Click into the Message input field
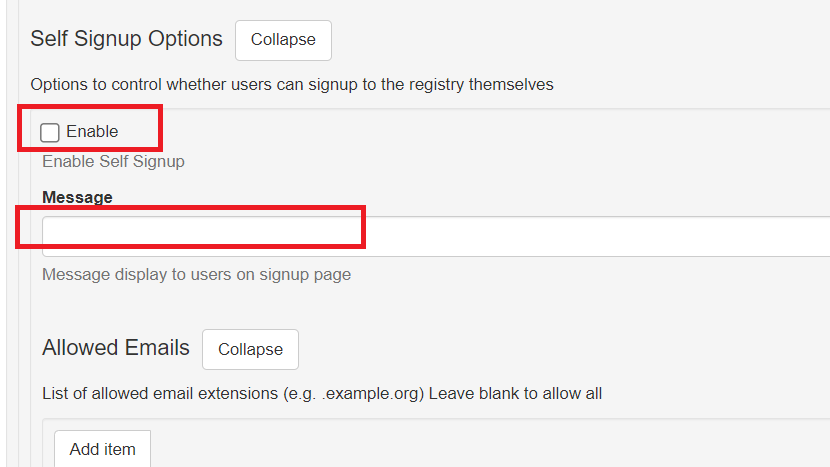 click(x=436, y=237)
